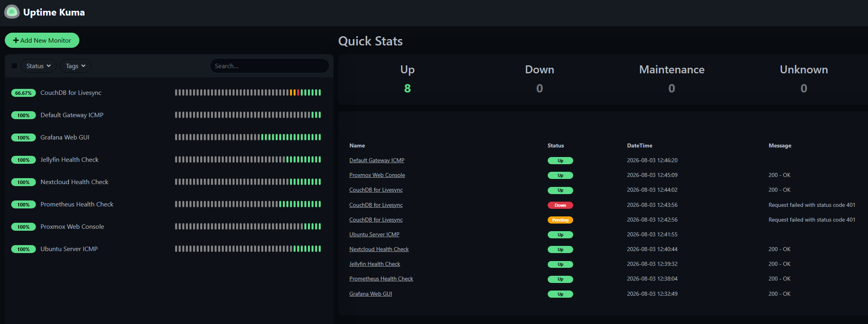
Task: Click the DateTime column header
Action: [639, 145]
